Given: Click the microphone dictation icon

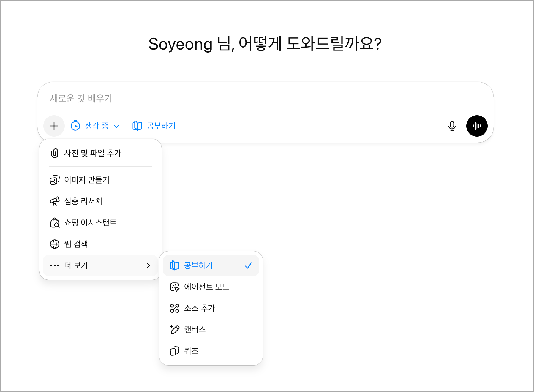Looking at the screenshot, I should pyautogui.click(x=452, y=126).
